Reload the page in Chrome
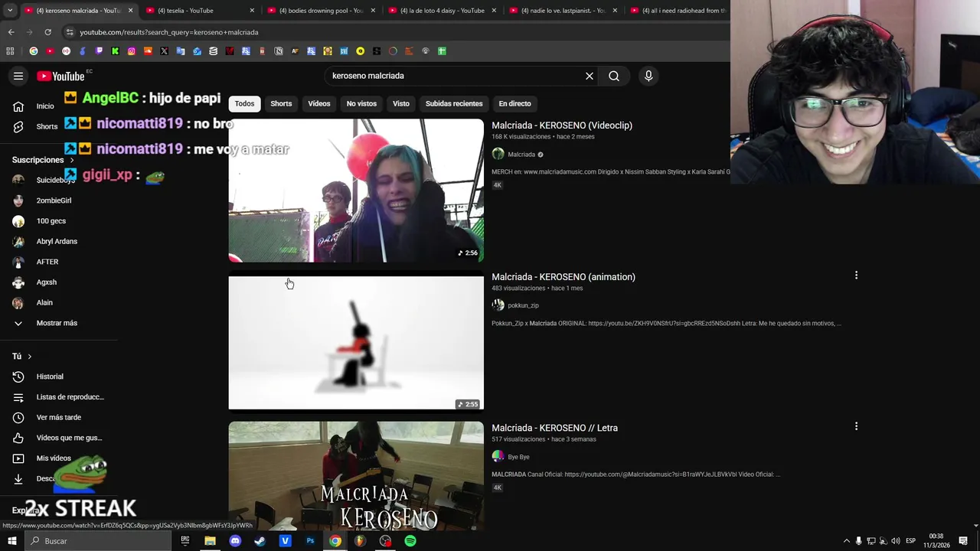980x551 pixels. coord(47,32)
